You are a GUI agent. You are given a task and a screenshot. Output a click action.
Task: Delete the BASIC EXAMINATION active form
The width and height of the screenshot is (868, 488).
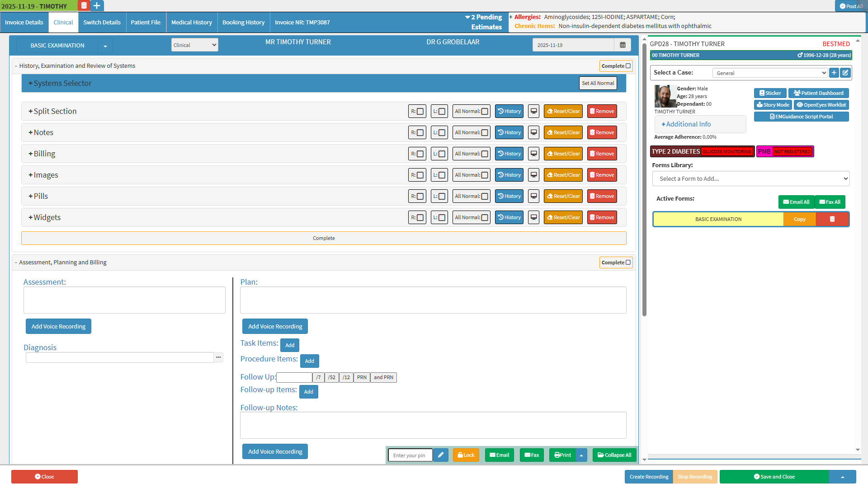click(x=832, y=219)
